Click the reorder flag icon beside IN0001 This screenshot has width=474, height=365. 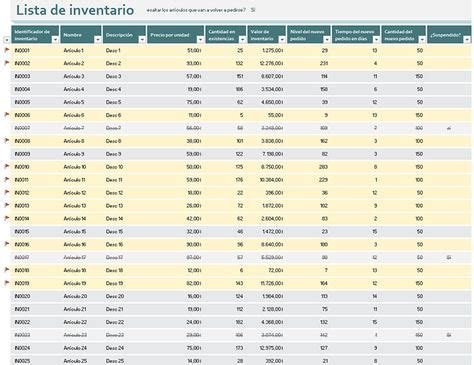tap(7, 50)
